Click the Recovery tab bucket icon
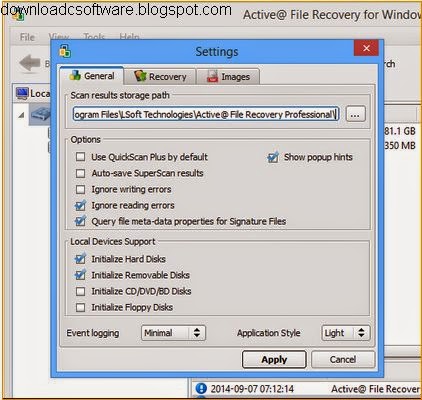422x400 pixels. (140, 76)
